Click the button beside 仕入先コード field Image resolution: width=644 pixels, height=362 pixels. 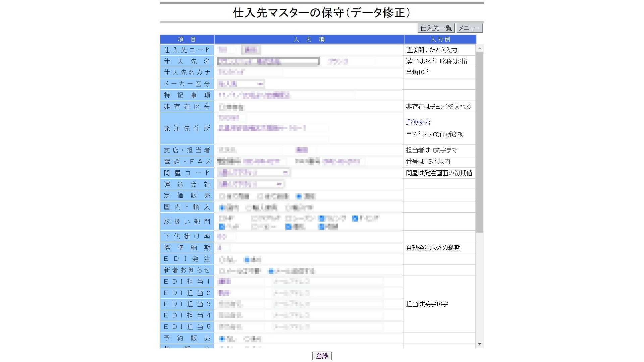tap(251, 50)
